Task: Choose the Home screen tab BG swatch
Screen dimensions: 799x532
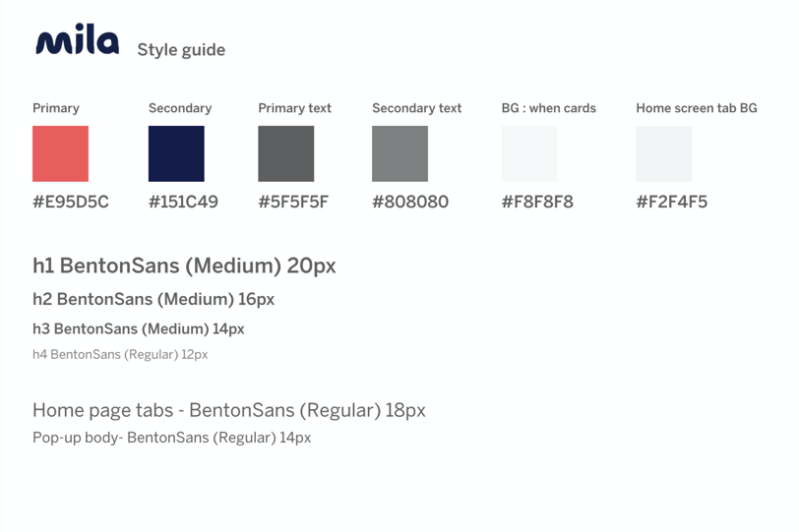Action: (664, 153)
